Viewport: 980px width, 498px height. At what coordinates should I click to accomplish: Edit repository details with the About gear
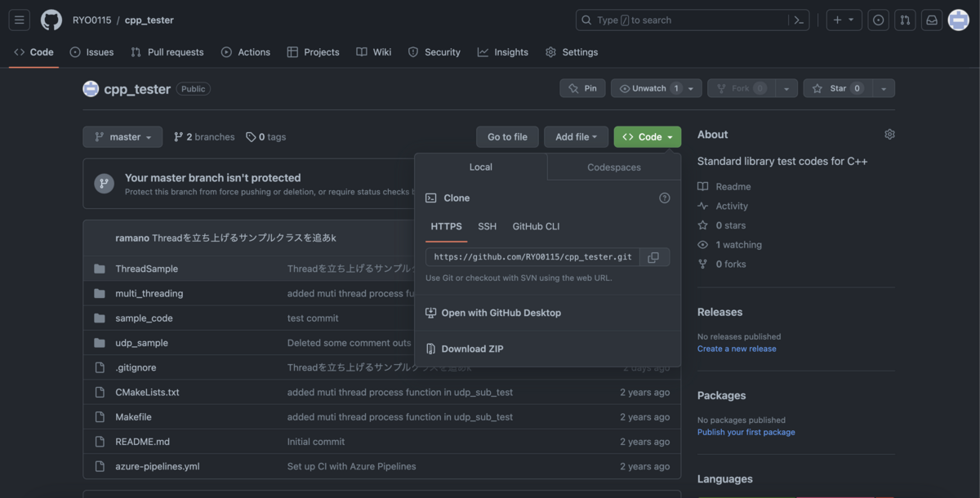889,135
